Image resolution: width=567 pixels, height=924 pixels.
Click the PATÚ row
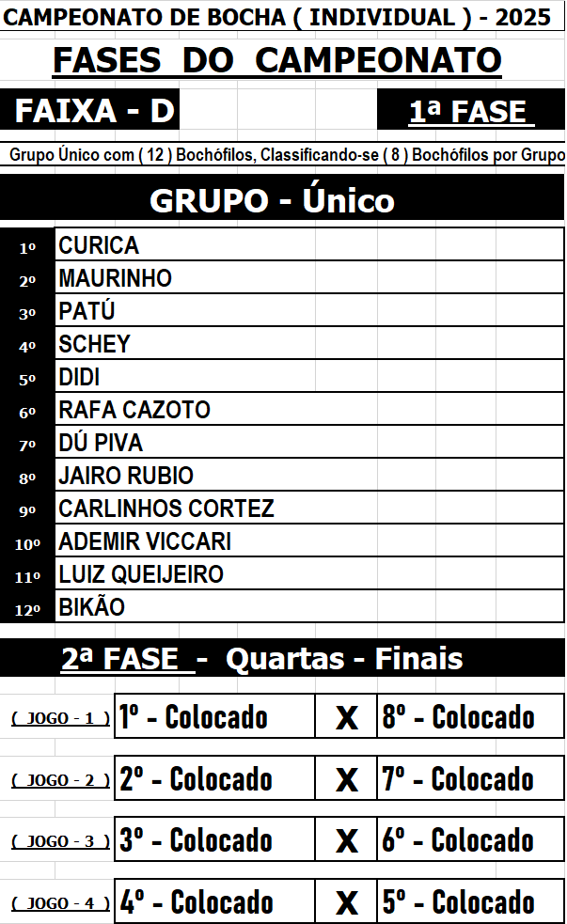309,310
